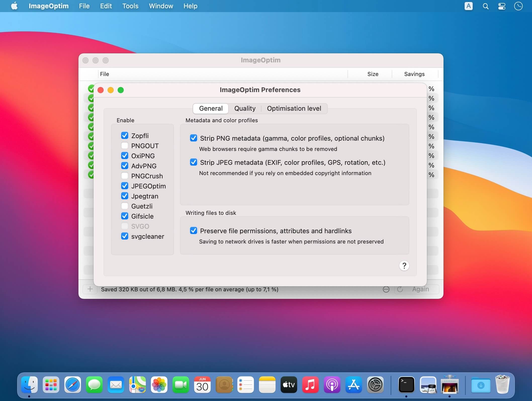Open Mail app in the Dock

click(116, 384)
